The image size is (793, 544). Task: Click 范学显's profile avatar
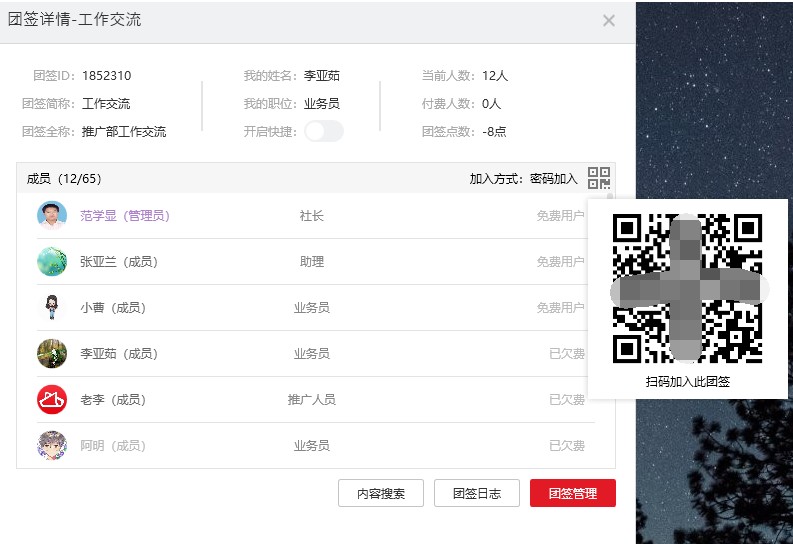click(52, 215)
